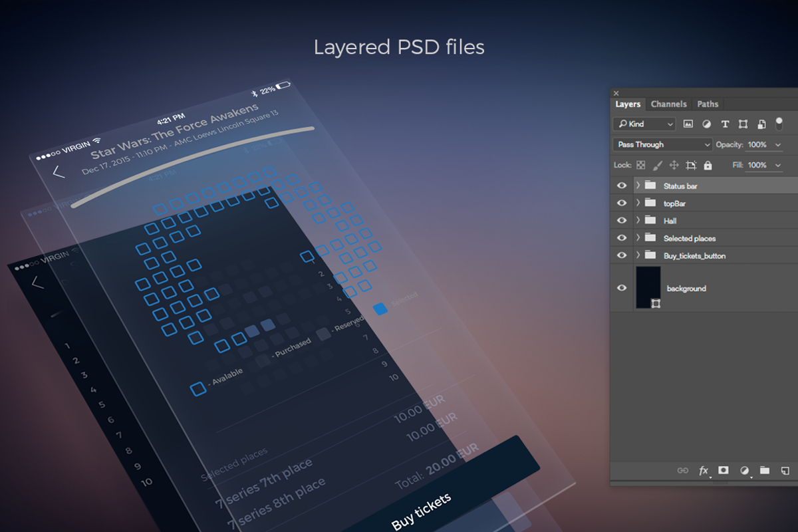Viewport: 798px width, 532px height.
Task: Lock position move-arrows icon
Action: click(674, 165)
